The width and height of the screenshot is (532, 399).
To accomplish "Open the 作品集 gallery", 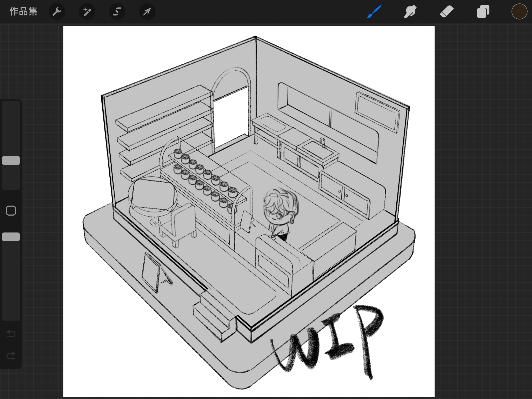I will coord(23,11).
